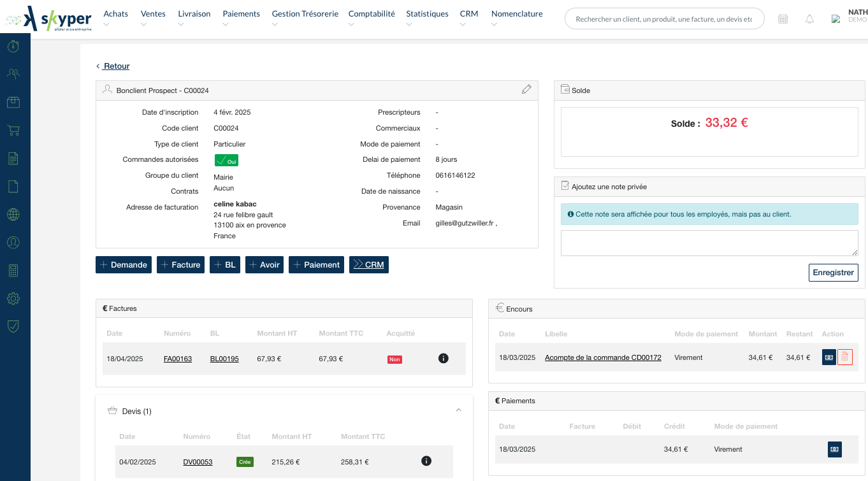Click the shopping cart sidebar icon
The width and height of the screenshot is (868, 481).
pos(13,131)
